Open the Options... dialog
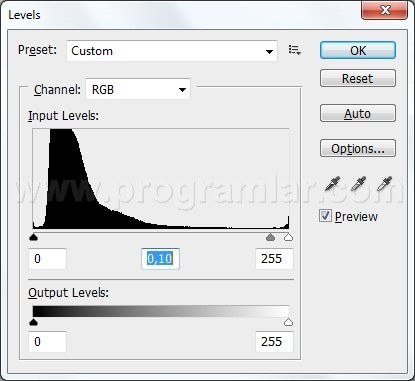 click(358, 148)
